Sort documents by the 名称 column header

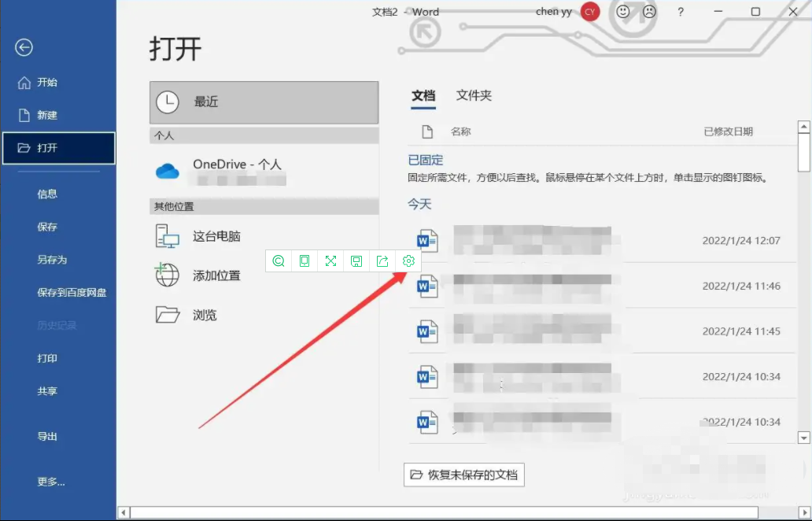coord(459,131)
